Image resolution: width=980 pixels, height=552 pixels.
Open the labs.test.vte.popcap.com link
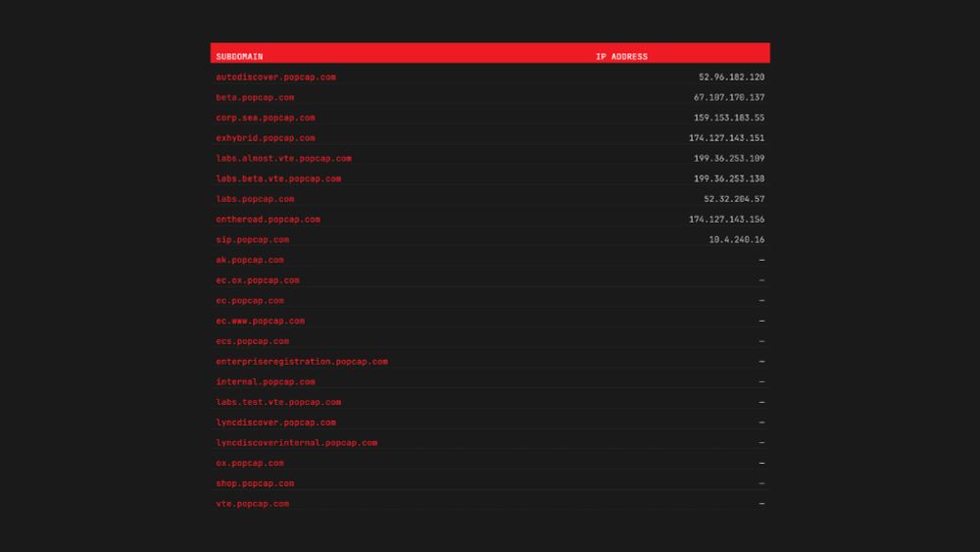tap(278, 402)
